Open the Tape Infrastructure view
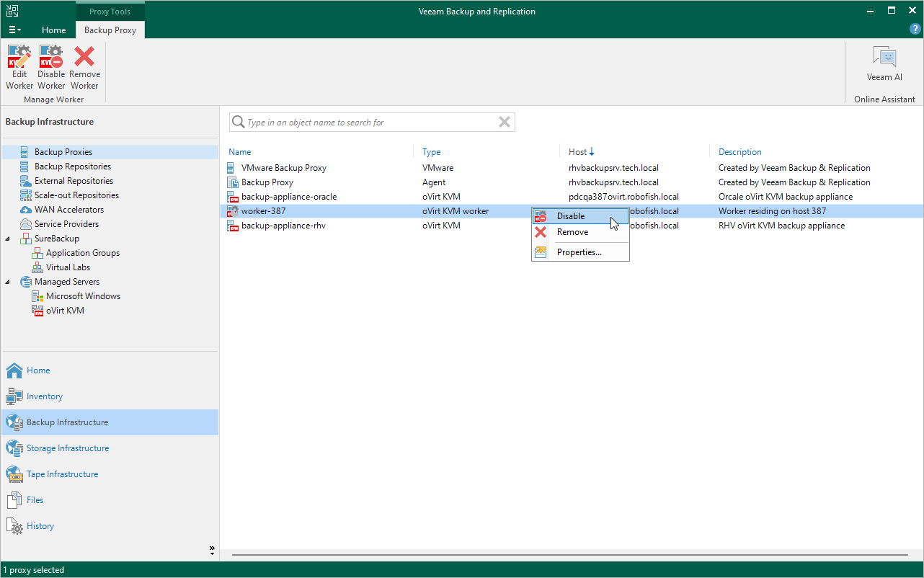Image resolution: width=924 pixels, height=578 pixels. (x=62, y=474)
